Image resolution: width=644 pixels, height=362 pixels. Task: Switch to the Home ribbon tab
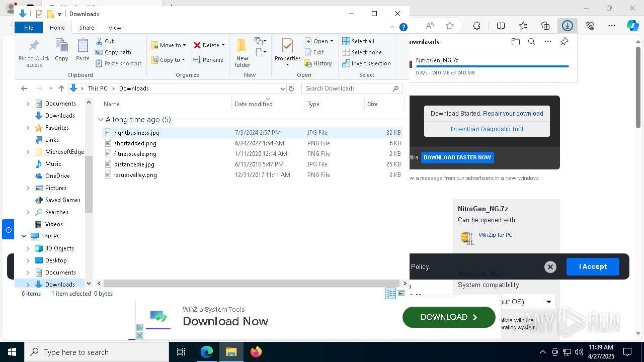point(57,28)
